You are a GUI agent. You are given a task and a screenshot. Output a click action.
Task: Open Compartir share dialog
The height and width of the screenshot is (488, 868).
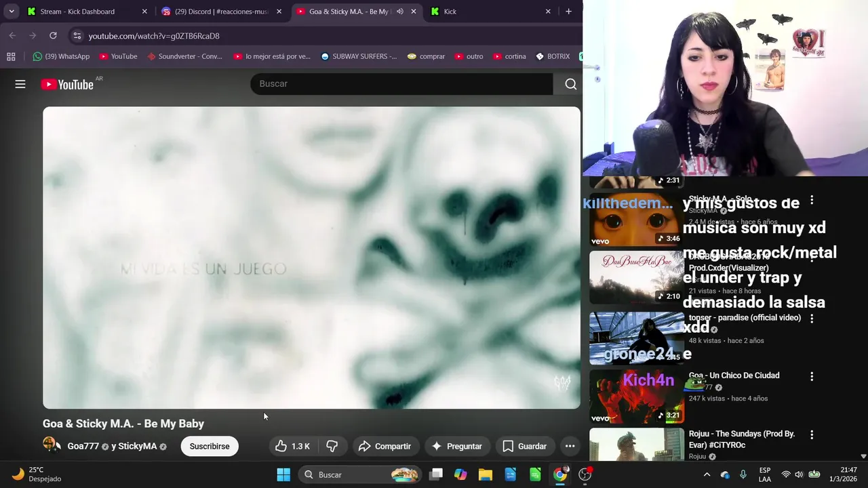coord(384,446)
